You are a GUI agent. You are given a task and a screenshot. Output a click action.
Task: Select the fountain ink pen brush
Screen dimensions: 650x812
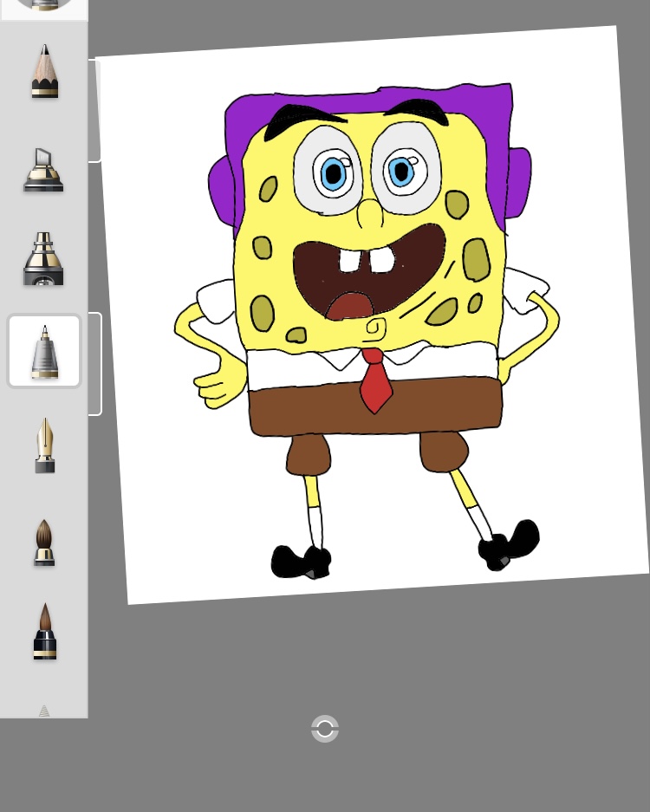tap(45, 445)
